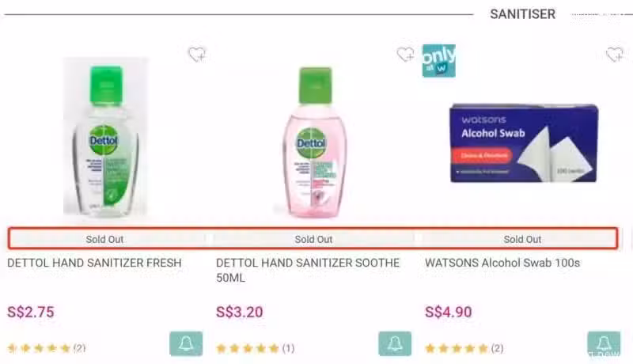Click the 'only at W' badge
633x364 pixels.
pos(439,61)
